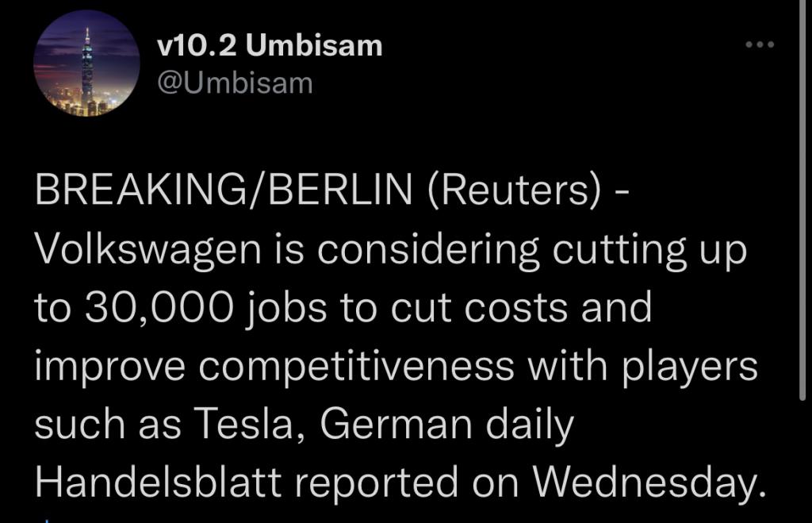Open the v10.2 Umbisam display name
This screenshot has width=812, height=523.
pos(270,45)
